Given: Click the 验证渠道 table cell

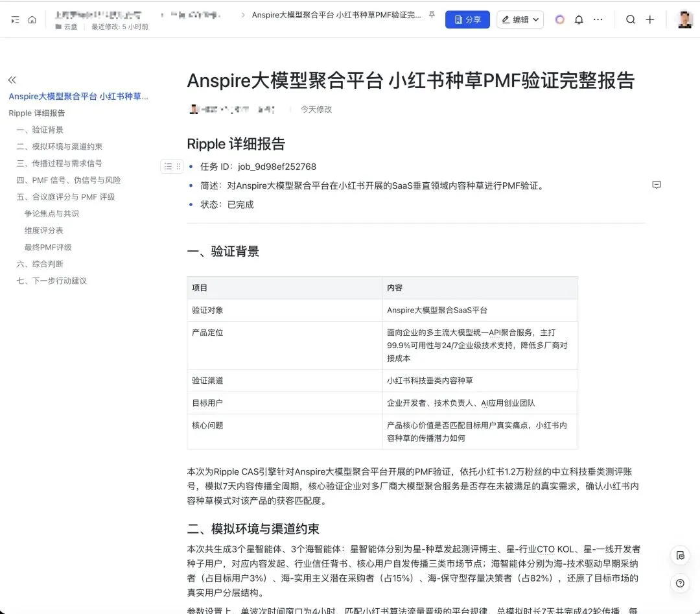Looking at the screenshot, I should [x=285, y=381].
